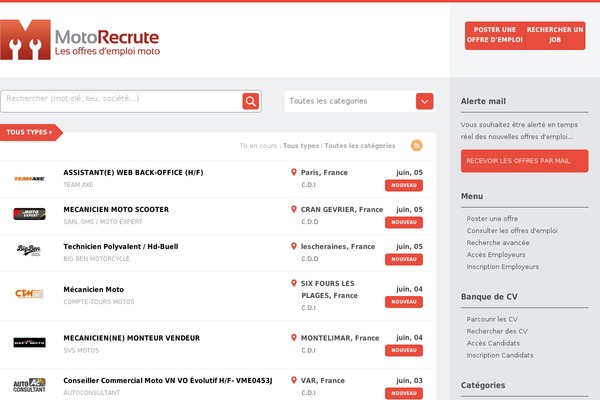The width and height of the screenshot is (600, 400).
Task: Click the VAR, France location text
Action: click(x=323, y=380)
